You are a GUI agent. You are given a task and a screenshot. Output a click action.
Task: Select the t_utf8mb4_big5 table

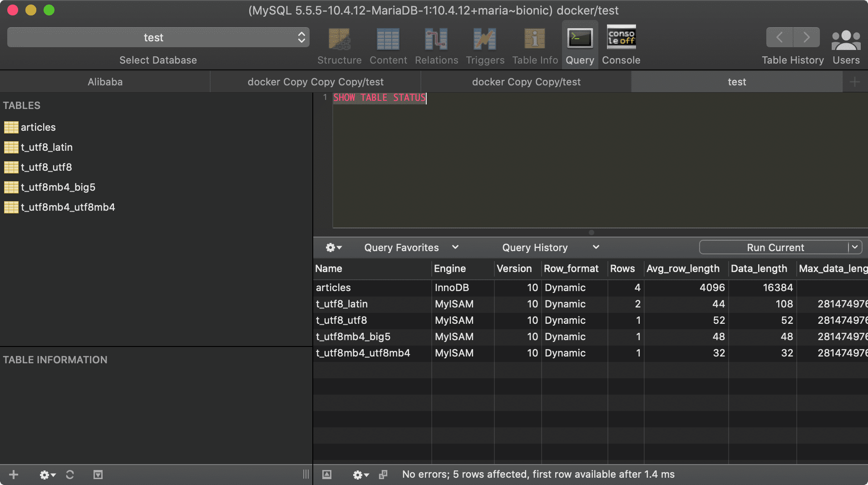pos(58,187)
